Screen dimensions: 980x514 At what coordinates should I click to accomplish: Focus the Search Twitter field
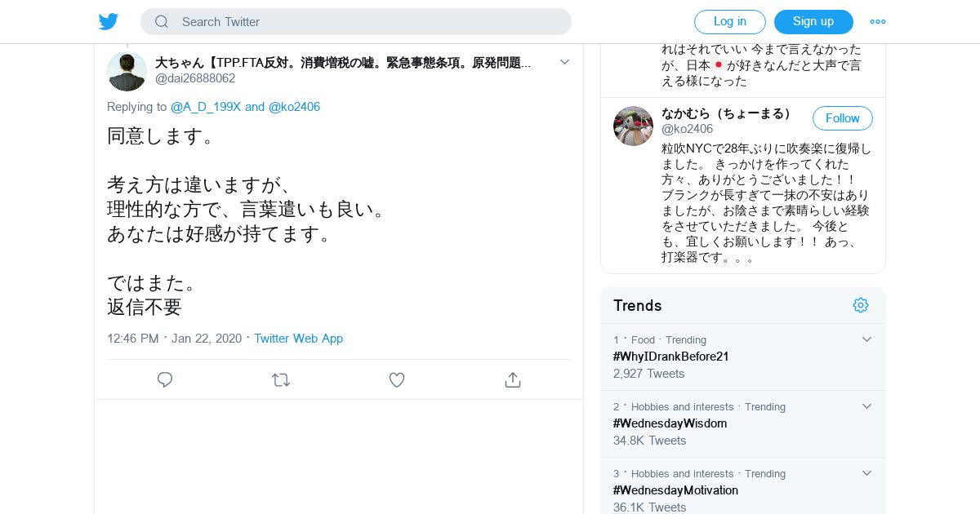click(x=356, y=22)
